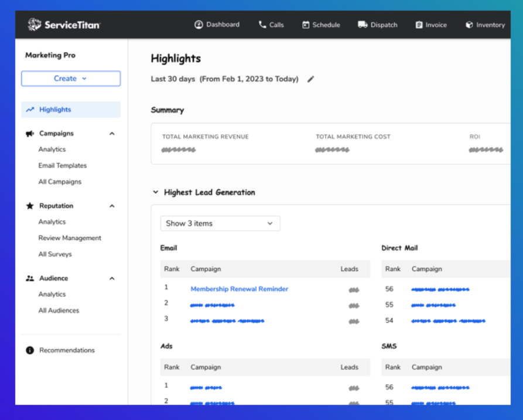Select Highlights in the sidebar
523x420 pixels.
(x=55, y=110)
